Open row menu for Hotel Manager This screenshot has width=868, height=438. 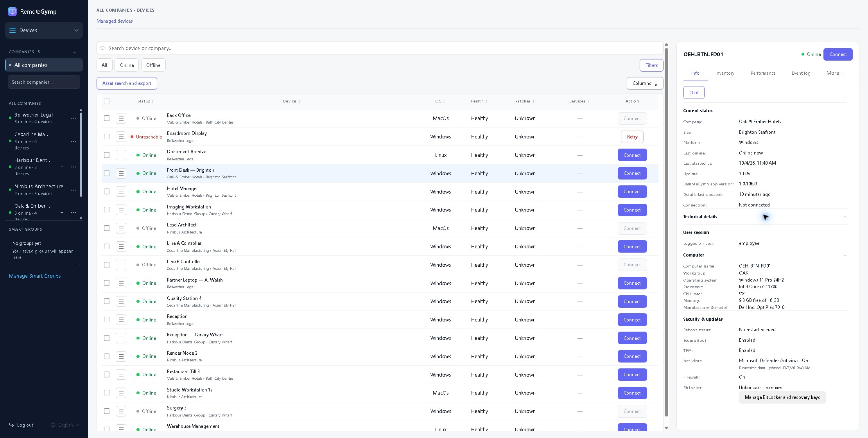click(x=121, y=192)
